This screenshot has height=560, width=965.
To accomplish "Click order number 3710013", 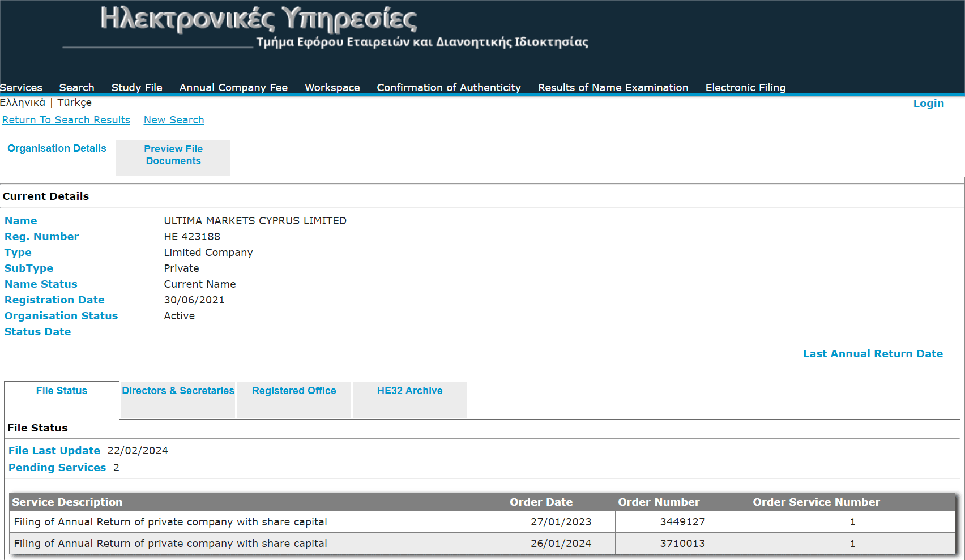I will click(682, 544).
